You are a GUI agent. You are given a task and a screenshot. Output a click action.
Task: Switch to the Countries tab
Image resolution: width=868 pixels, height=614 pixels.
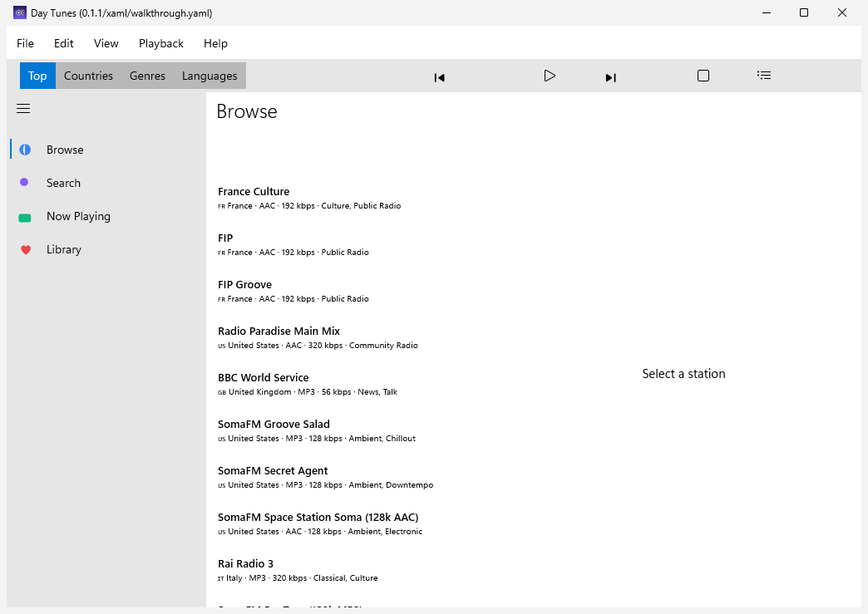point(88,76)
